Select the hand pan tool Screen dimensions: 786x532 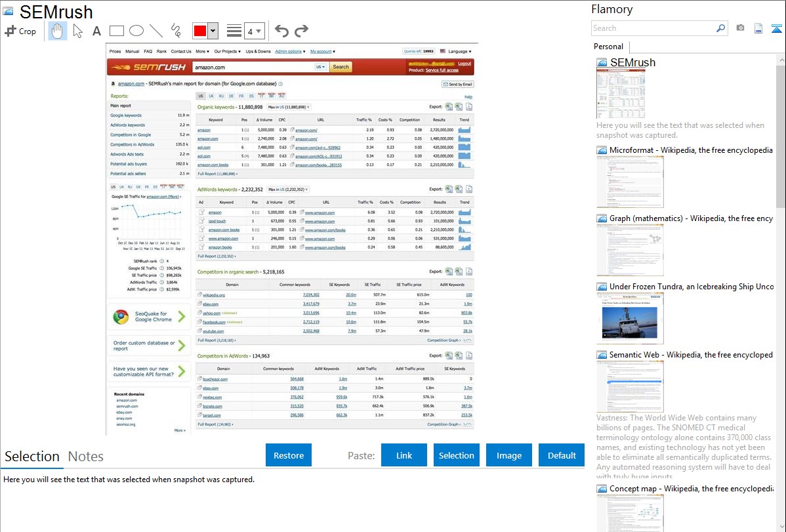(58, 31)
